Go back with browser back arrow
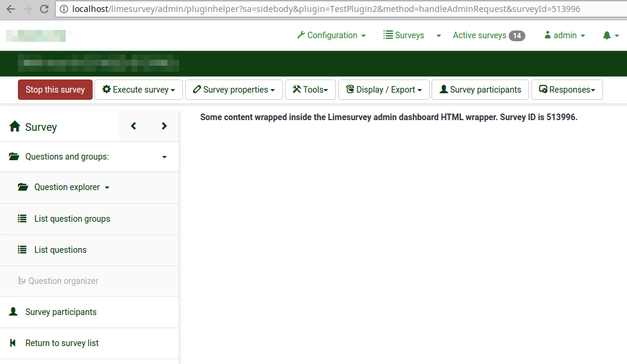The height and width of the screenshot is (364, 627). click(x=11, y=9)
